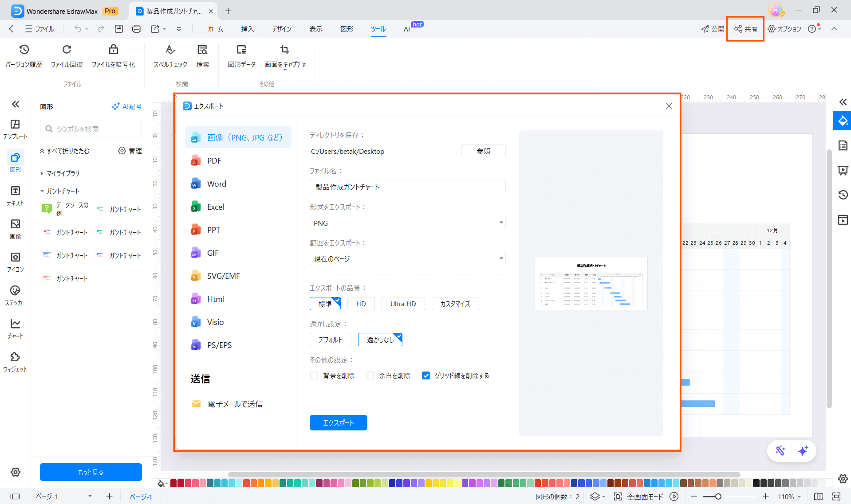Open the バージョン履歴 version history tool

click(24, 56)
